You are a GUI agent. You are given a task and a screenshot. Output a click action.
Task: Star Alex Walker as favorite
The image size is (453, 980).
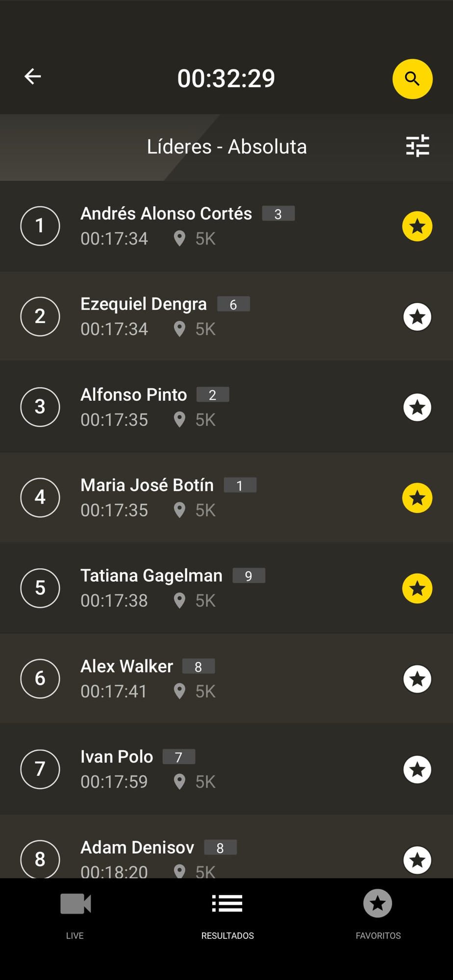[417, 679]
